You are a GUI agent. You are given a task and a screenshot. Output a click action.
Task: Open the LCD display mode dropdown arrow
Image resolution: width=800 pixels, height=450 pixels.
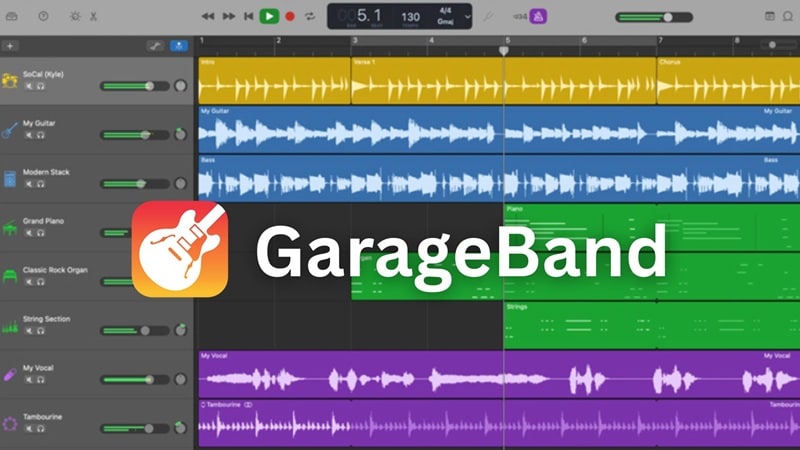pos(467,17)
